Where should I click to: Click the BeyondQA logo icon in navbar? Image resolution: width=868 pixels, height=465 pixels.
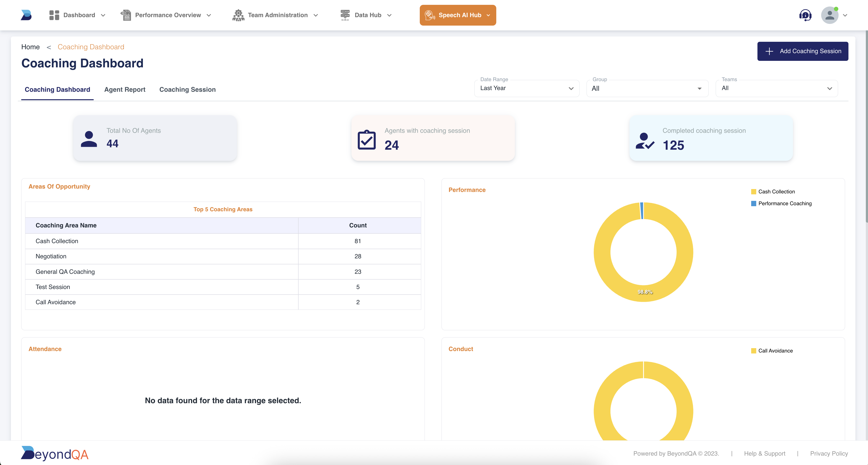(26, 15)
